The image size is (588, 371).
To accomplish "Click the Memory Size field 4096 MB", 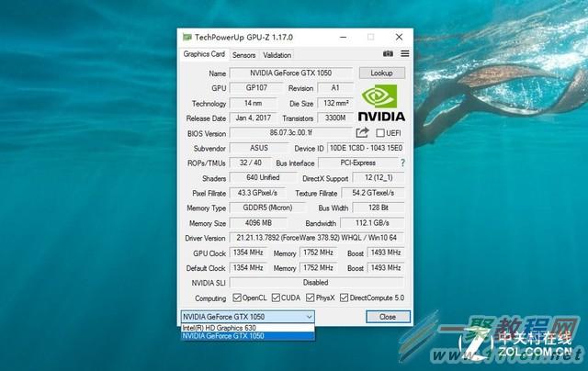I will click(258, 223).
